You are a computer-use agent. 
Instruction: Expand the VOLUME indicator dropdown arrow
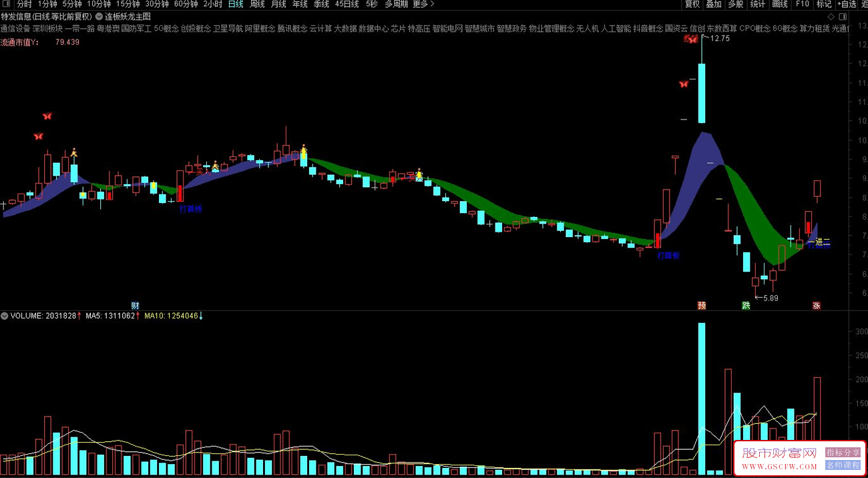pos(5,316)
